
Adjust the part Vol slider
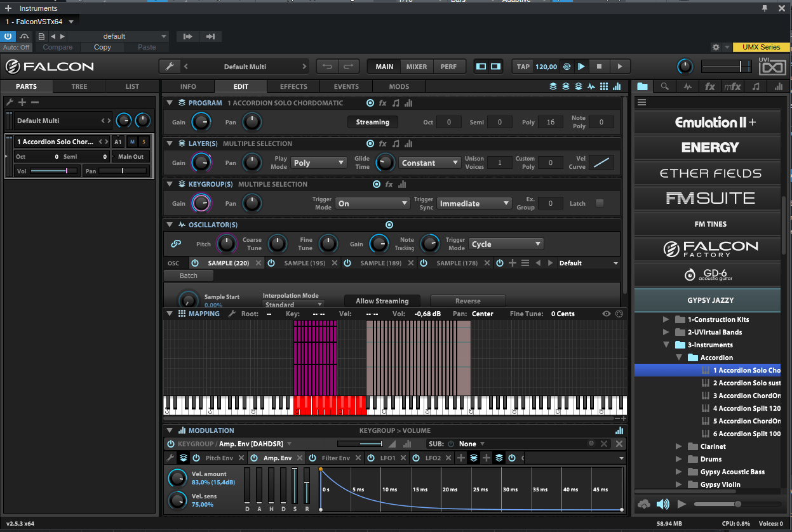[54, 171]
